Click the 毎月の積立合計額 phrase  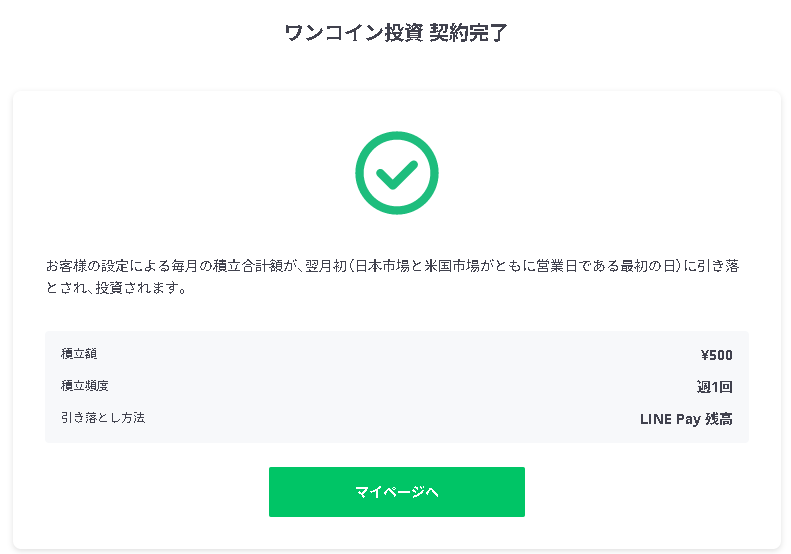pos(227,266)
